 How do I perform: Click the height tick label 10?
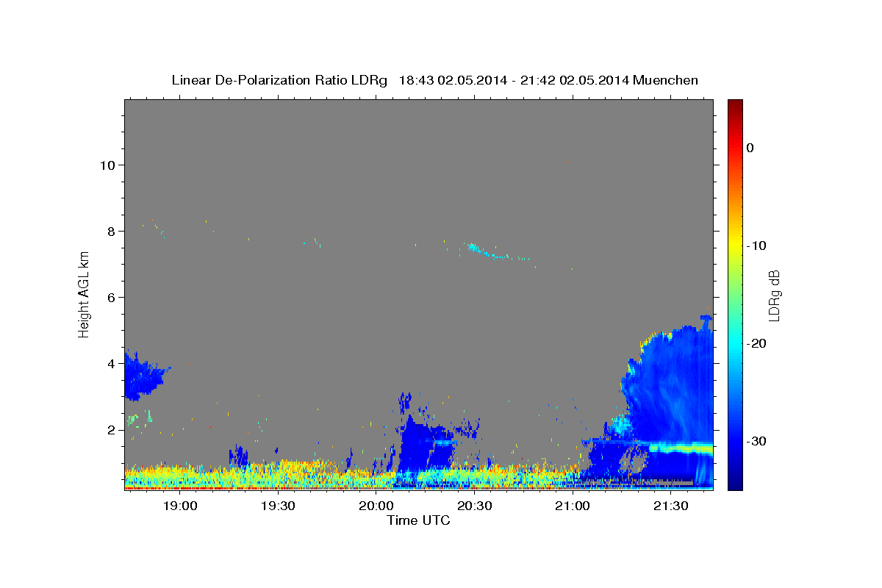click(108, 165)
